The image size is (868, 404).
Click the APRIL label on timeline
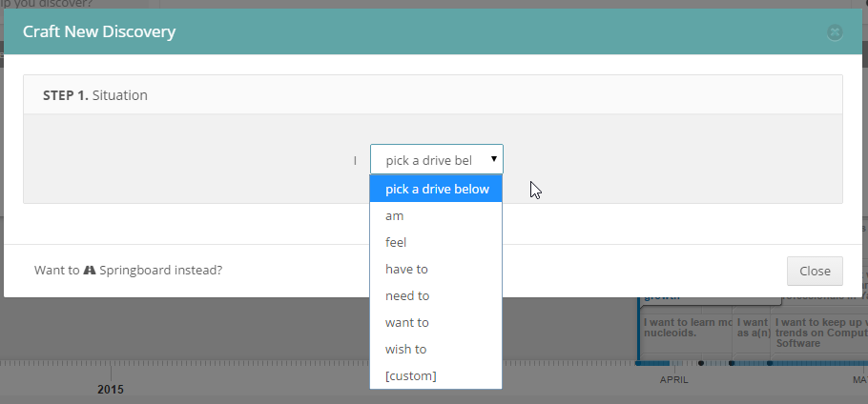pos(673,379)
